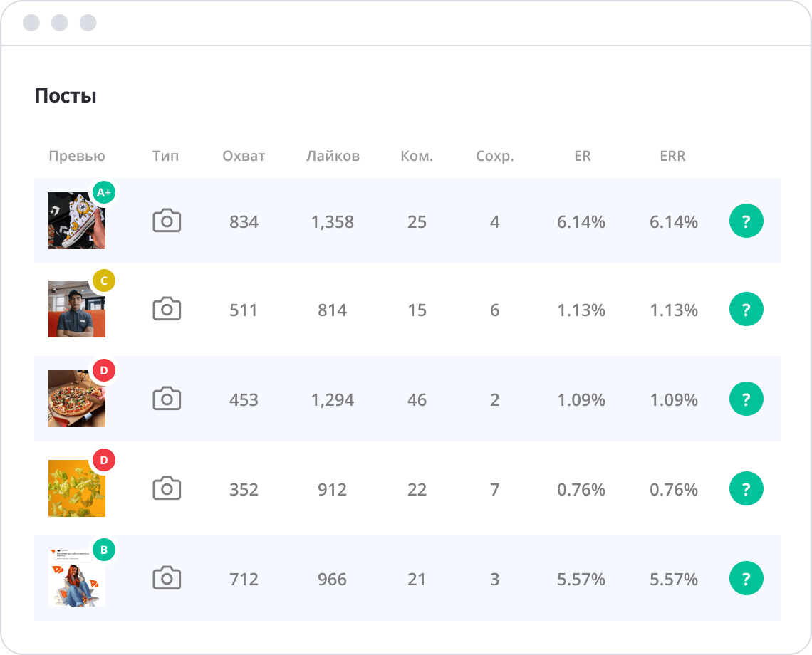
Task: Click the A+ grade badge
Action: 104,192
